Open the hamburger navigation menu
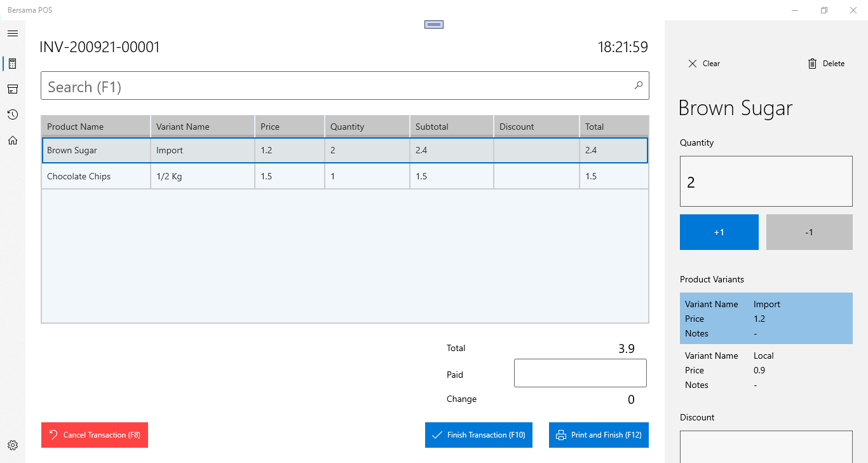Viewport: 868px width, 463px height. (13, 34)
